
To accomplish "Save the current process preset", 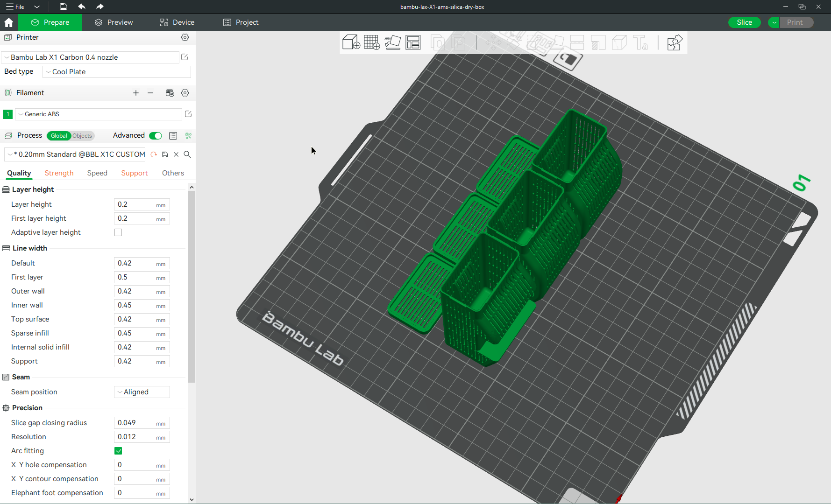I will (165, 154).
